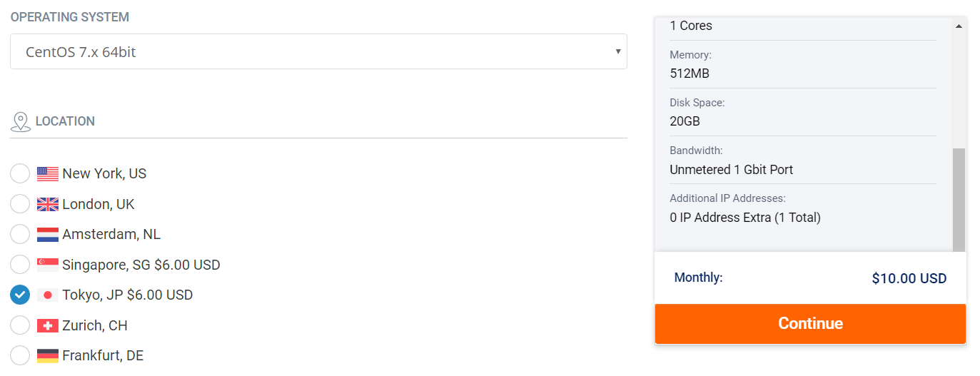Viewport: 980px width, 376px height.
Task: Click the Germany flag icon
Action: [48, 355]
